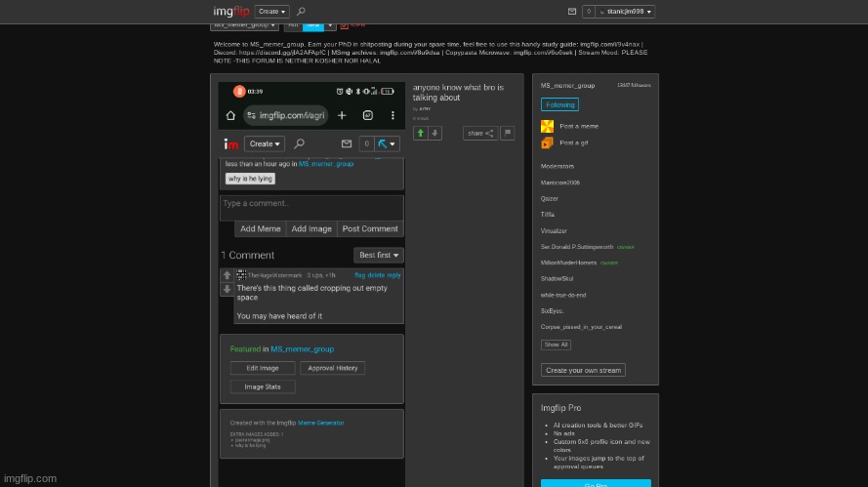Viewport: 868px width, 487px height.
Task: Select the New sort tab
Action: click(x=312, y=24)
